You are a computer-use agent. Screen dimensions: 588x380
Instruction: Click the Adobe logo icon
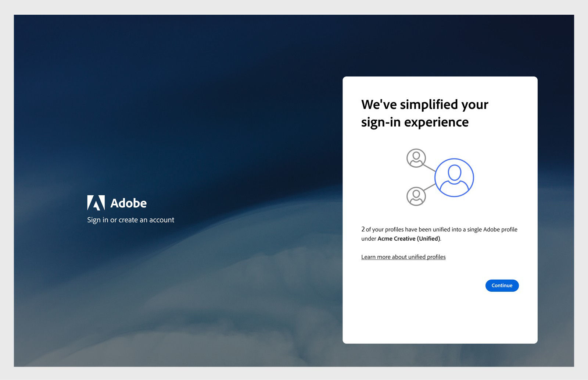(96, 203)
